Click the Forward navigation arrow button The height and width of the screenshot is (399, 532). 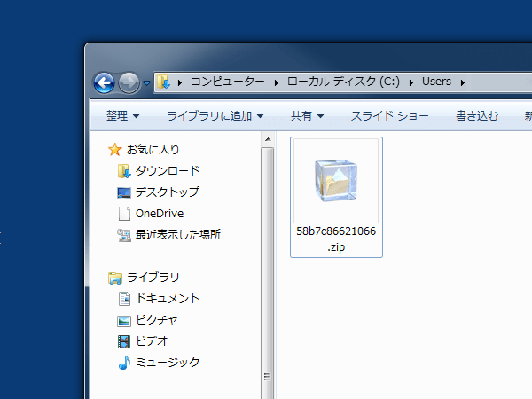point(129,82)
